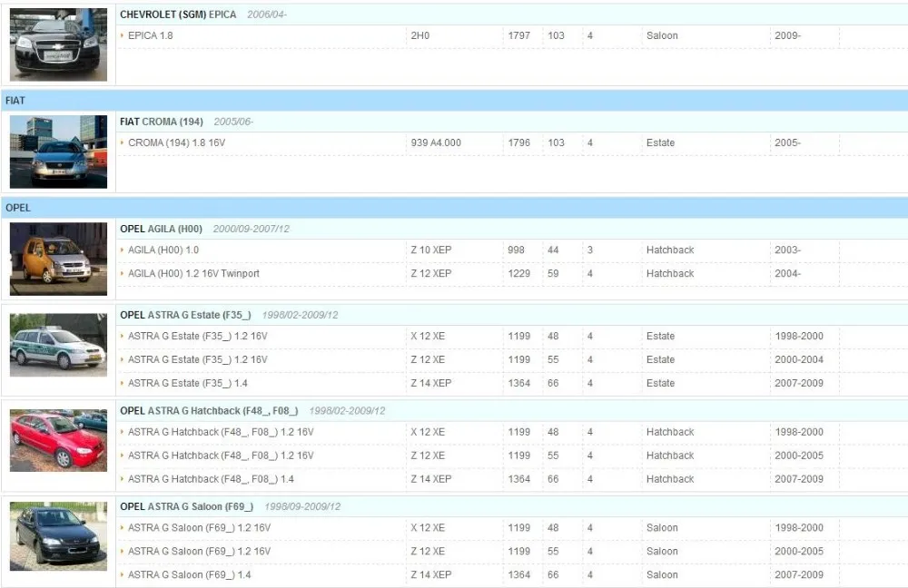Click the OPEL ASTRA G Saloon (F69_) heading
The width and height of the screenshot is (908, 588).
tap(186, 506)
